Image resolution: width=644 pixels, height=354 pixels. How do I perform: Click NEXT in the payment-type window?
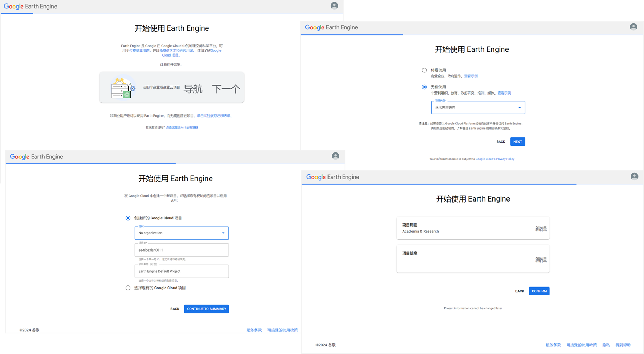point(517,142)
